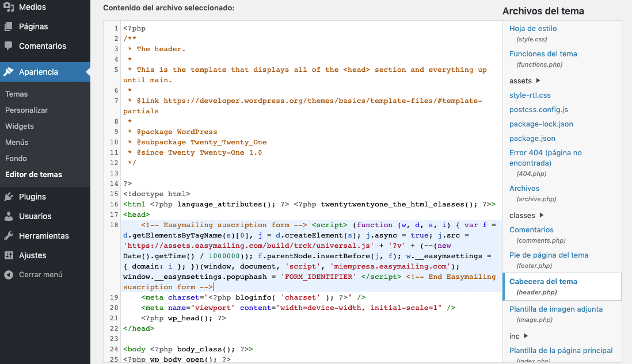Click the Apariencia paintbrush icon
The width and height of the screenshot is (632, 364).
[9, 72]
